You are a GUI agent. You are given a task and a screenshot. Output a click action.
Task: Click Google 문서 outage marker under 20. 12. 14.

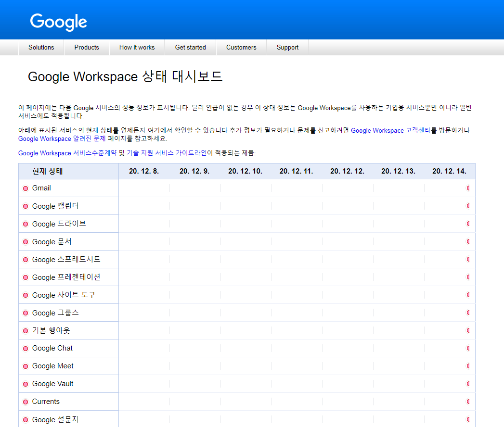click(468, 241)
